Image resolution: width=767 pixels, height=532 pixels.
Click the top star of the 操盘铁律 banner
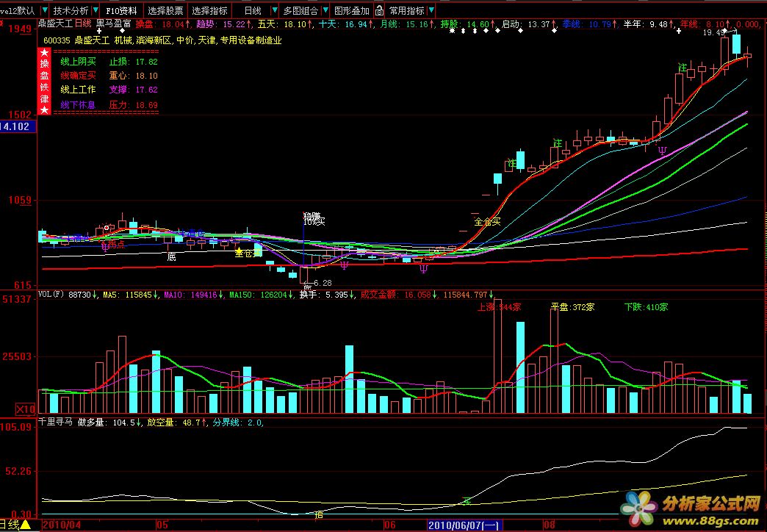[x=45, y=52]
